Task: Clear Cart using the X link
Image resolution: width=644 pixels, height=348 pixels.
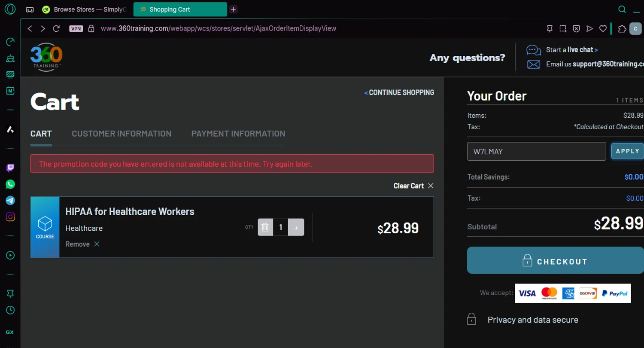Action: (x=414, y=186)
